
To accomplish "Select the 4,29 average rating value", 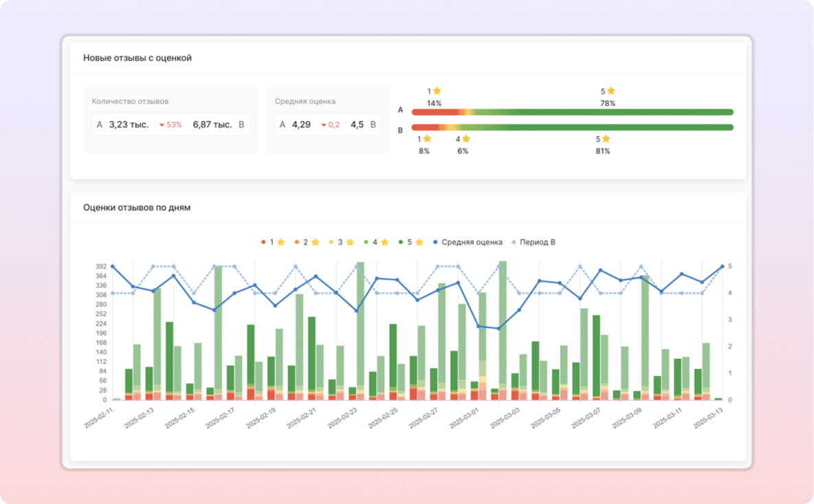I will tap(301, 125).
